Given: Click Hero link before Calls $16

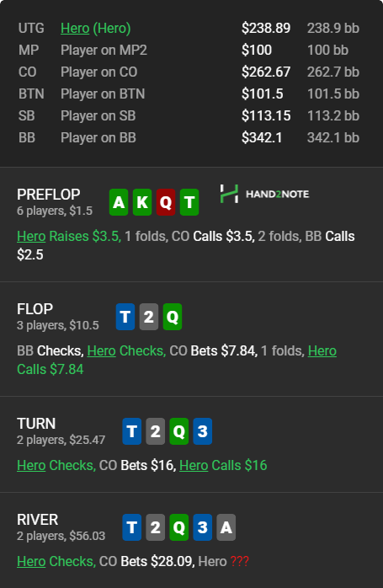Looking at the screenshot, I should click(194, 465).
